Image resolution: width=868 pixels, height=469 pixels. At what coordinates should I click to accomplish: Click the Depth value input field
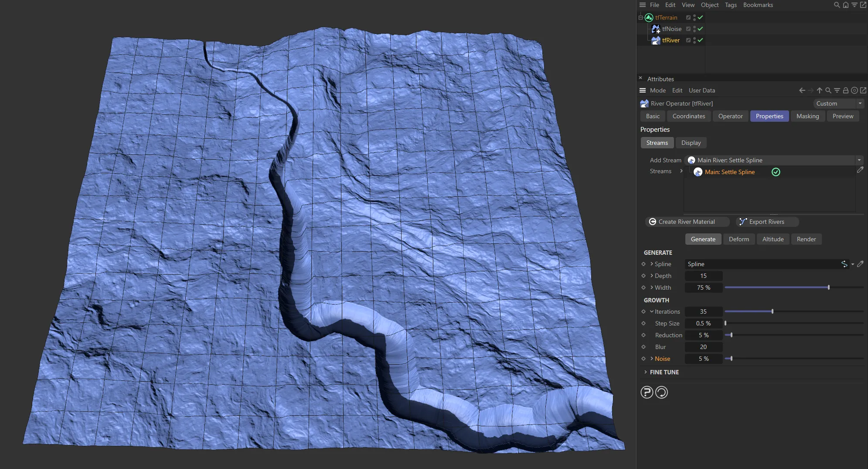point(703,276)
